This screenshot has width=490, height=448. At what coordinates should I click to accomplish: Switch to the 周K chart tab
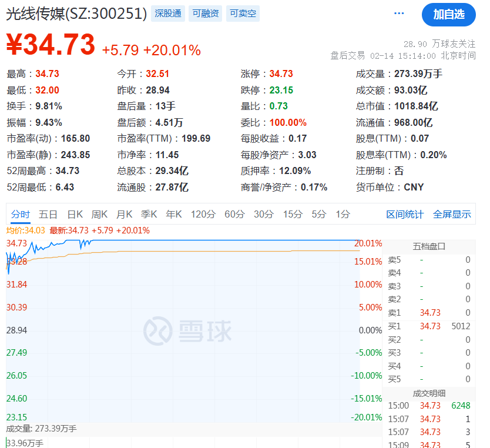coord(99,214)
